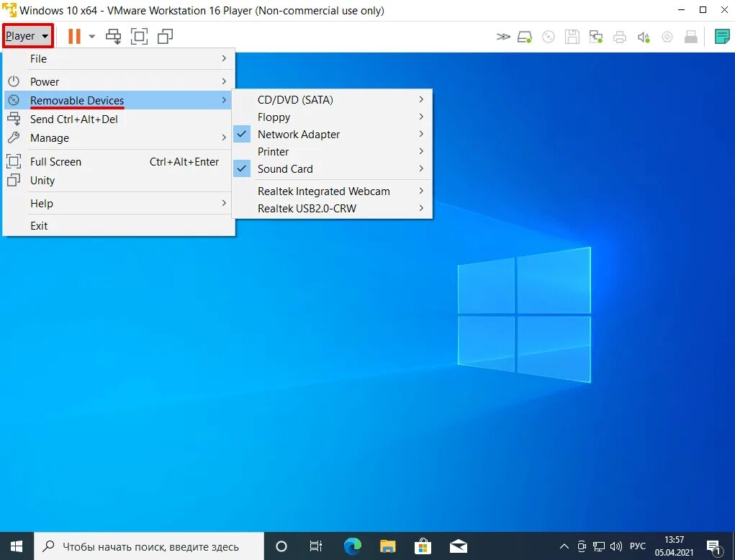Viewport: 735px width, 560px height.
Task: Expand the CD/DVD (SATA) submenu
Action: 332,100
